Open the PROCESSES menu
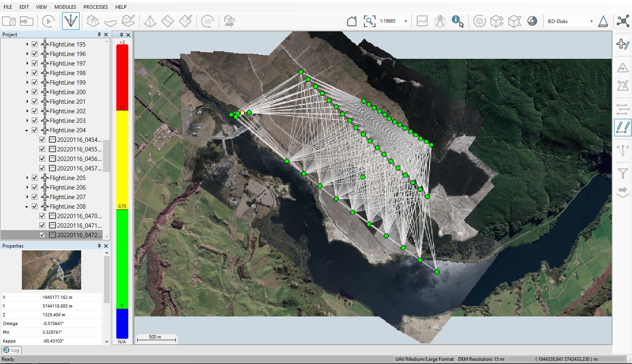 [x=95, y=7]
